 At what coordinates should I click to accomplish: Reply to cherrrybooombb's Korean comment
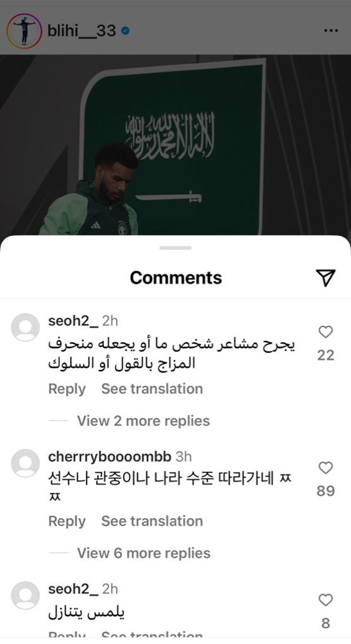tap(67, 521)
